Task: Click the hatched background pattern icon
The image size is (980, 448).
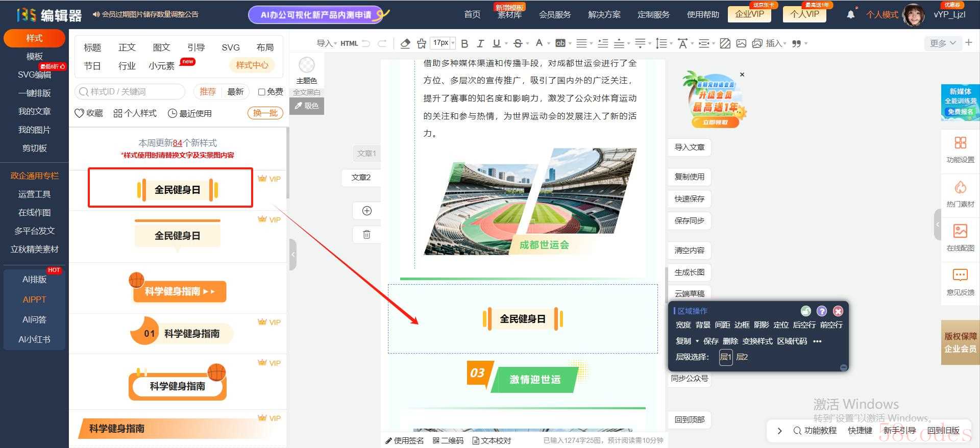Action: (725, 43)
